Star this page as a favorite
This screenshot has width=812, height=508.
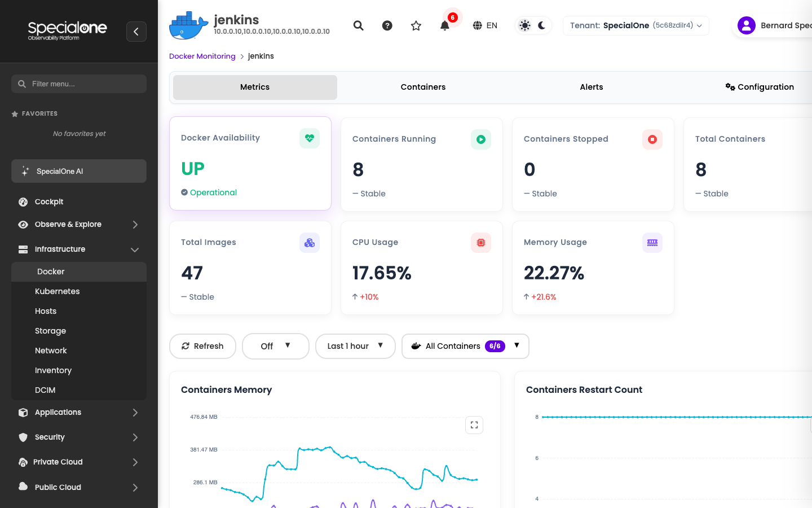click(416, 25)
